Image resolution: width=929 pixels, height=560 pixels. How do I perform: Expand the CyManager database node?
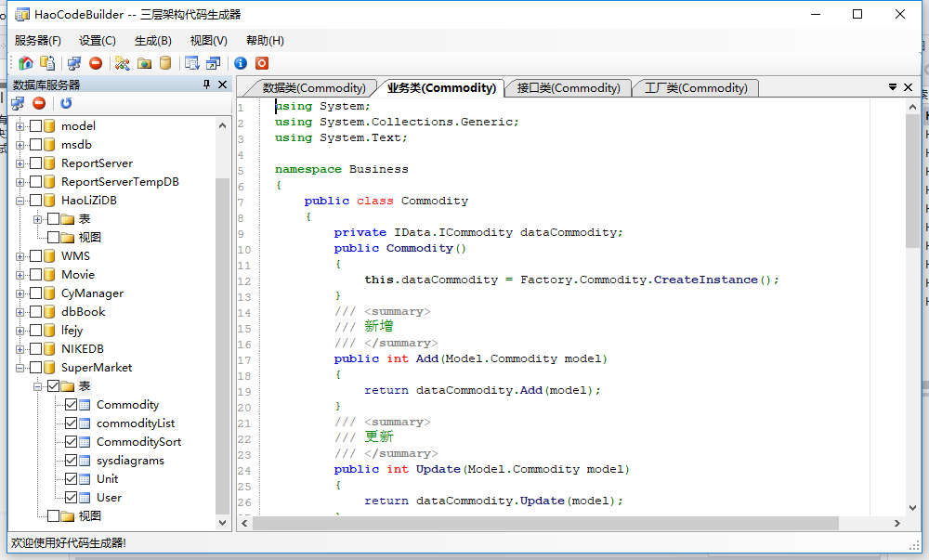(20, 293)
